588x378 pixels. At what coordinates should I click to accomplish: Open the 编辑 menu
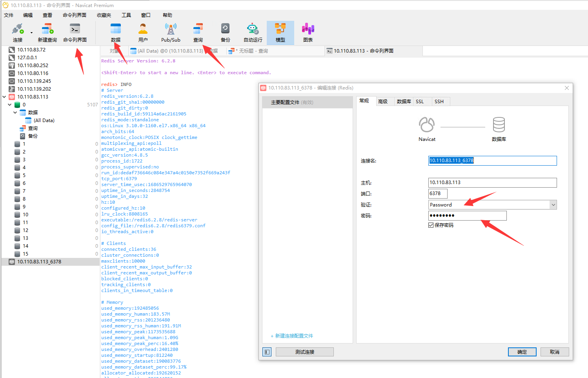click(28, 15)
